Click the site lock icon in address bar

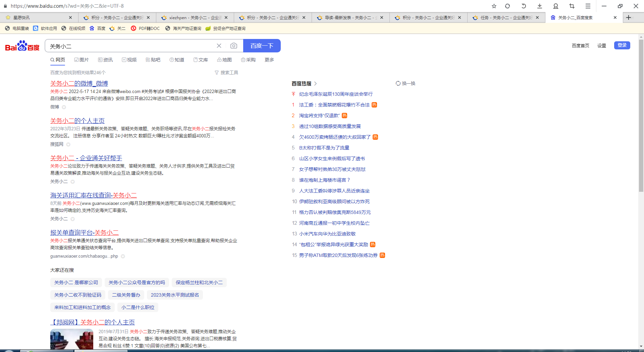tap(5, 6)
